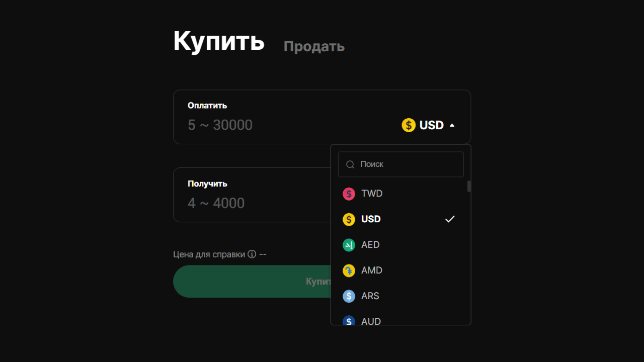Click the light blue ARS coin icon
Screen dimensions: 644x362
(349, 296)
